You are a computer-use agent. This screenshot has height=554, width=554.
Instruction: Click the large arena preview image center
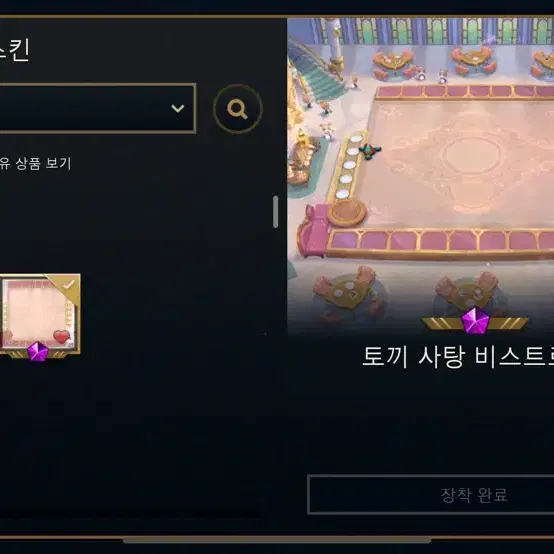420,176
